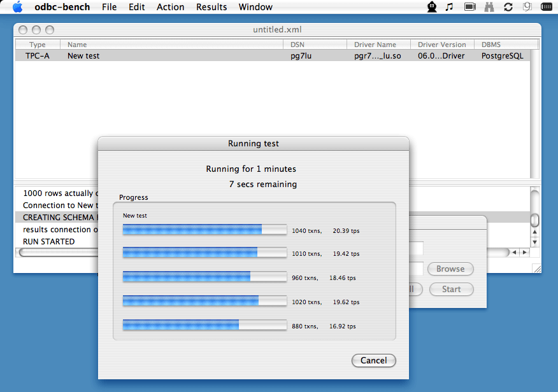This screenshot has height=392, width=558.
Task: Click the display icon left of binoculars
Action: pos(470,7)
